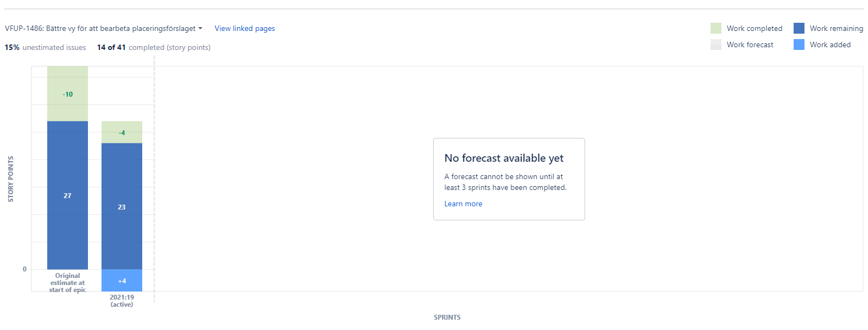Select the 23 remaining bar segment
Screen dimensions: 868x330
pos(122,206)
